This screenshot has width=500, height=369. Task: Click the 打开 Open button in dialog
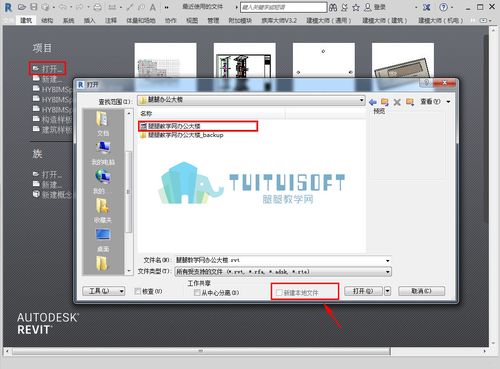coord(363,291)
